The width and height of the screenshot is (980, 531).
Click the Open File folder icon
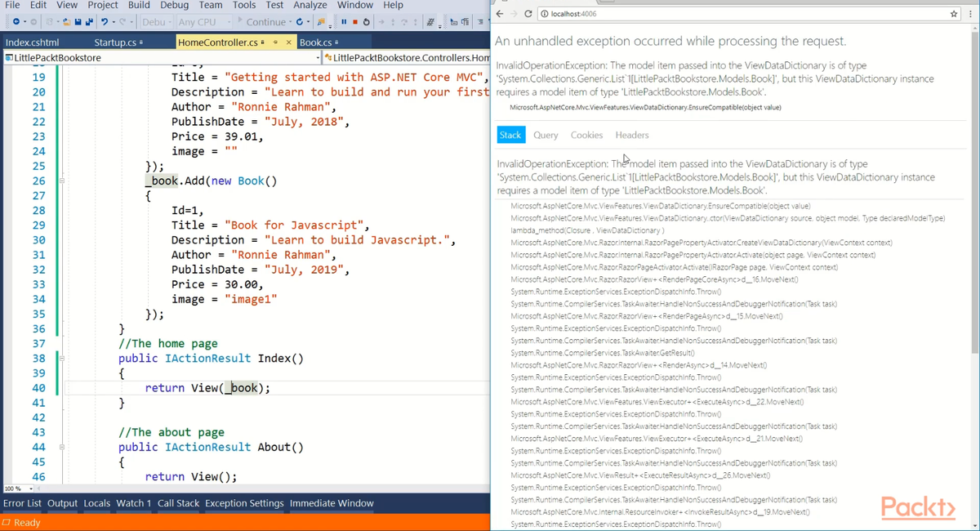coord(67,21)
